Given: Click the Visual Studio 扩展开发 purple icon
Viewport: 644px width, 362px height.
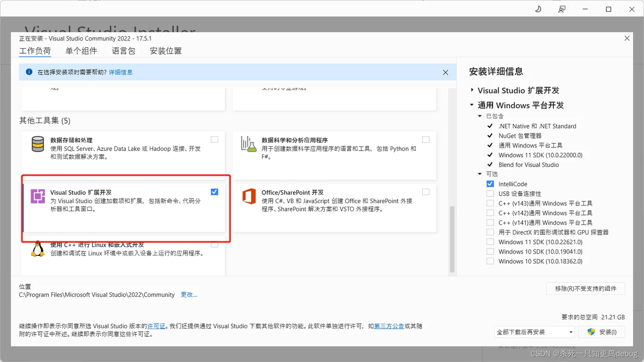Looking at the screenshot, I should (38, 196).
